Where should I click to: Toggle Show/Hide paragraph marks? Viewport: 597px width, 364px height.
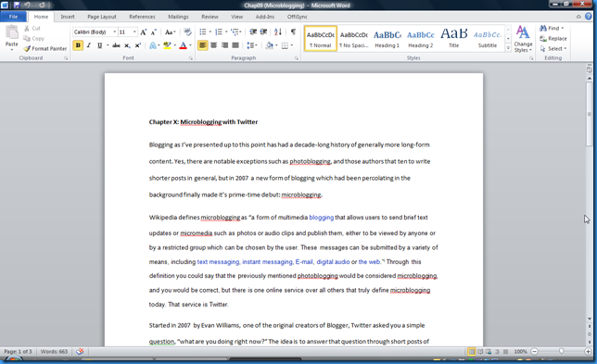tap(293, 31)
